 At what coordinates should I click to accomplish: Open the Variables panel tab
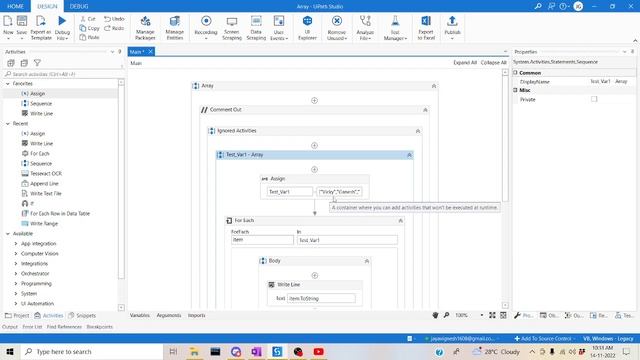[140, 315]
